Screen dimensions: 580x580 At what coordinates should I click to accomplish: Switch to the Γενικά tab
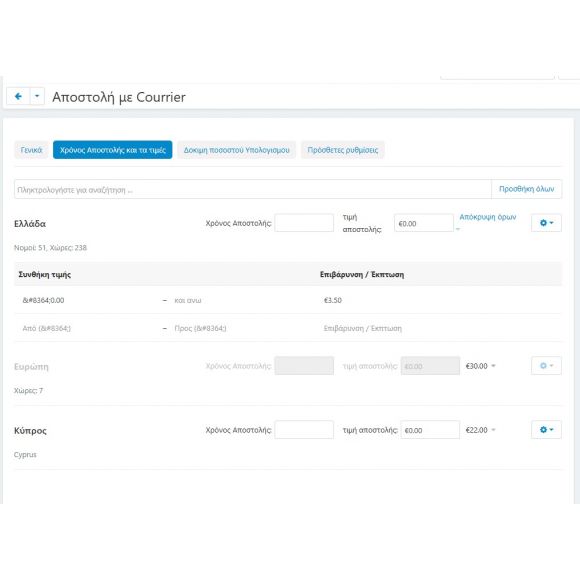pyautogui.click(x=31, y=150)
